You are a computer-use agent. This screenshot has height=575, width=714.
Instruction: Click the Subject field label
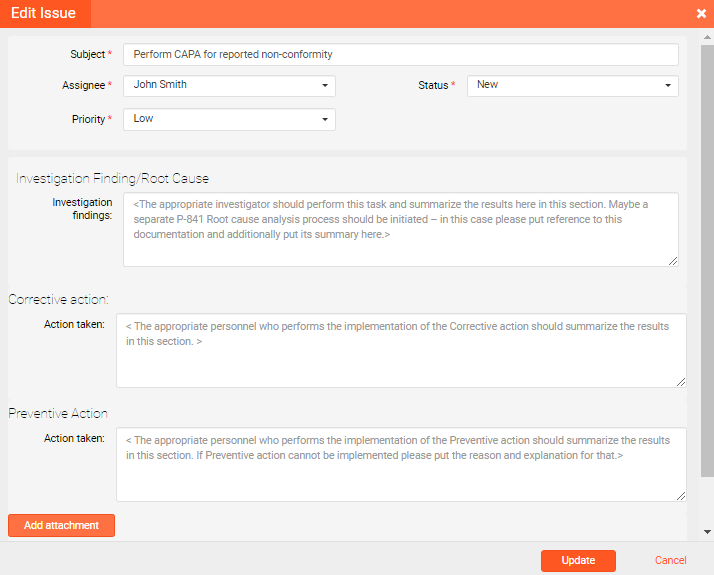(87, 54)
